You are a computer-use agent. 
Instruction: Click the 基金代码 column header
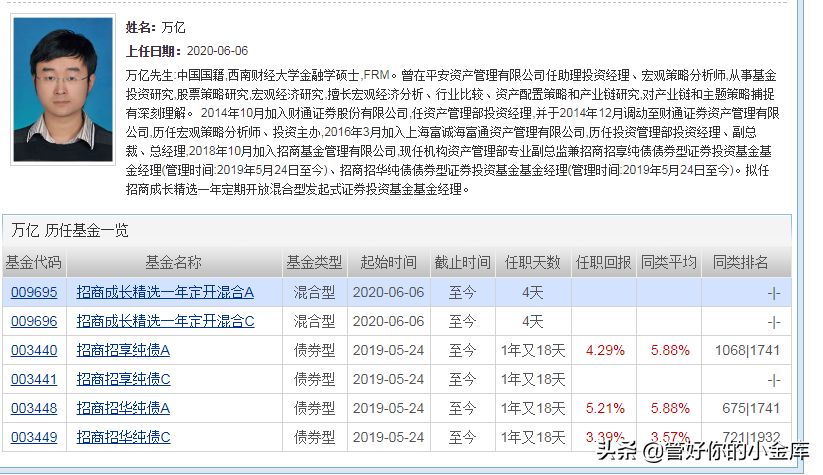tap(34, 262)
